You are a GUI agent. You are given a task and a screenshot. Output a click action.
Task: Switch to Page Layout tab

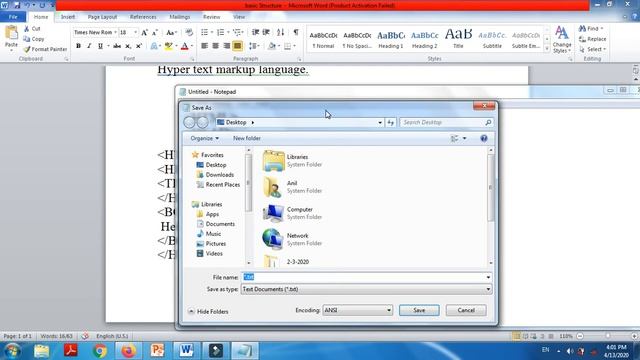pyautogui.click(x=102, y=17)
